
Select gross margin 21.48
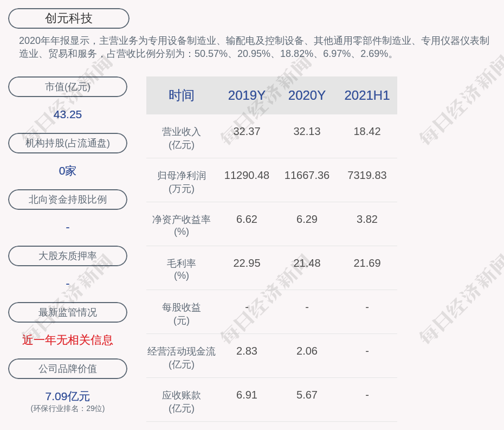[x=307, y=263]
